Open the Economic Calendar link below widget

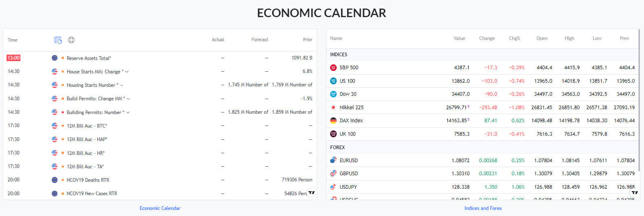[x=160, y=208]
